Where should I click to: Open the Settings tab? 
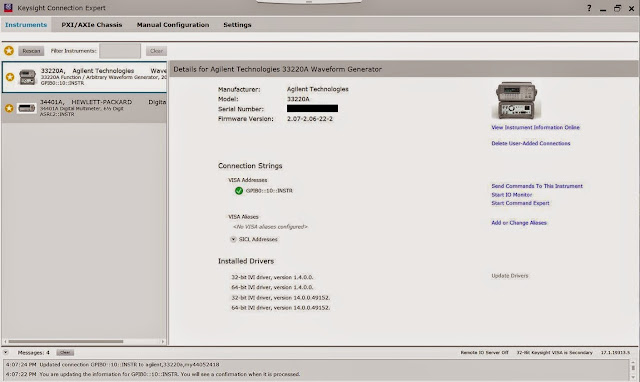coord(237,25)
